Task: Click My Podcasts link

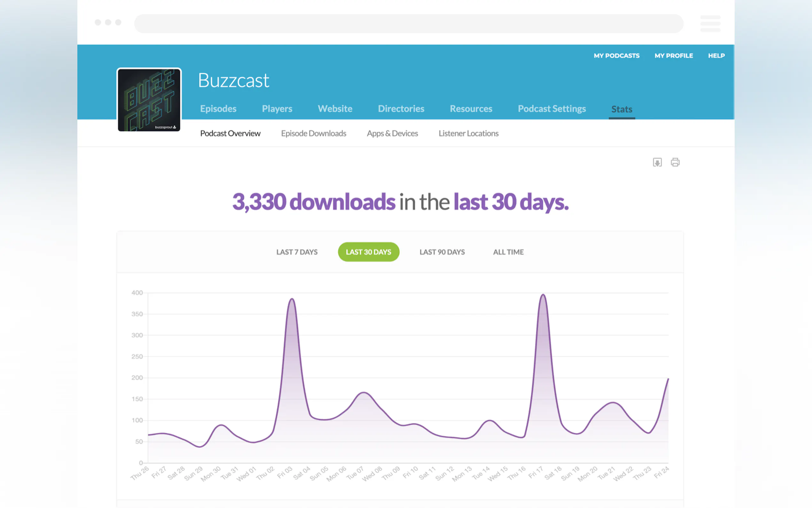Action: [x=616, y=56]
